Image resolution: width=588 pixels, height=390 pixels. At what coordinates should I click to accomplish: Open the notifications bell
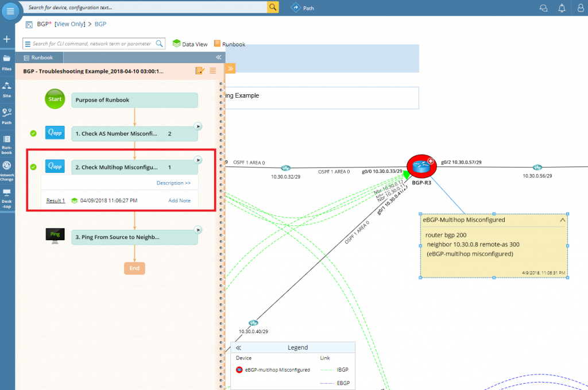click(x=562, y=8)
